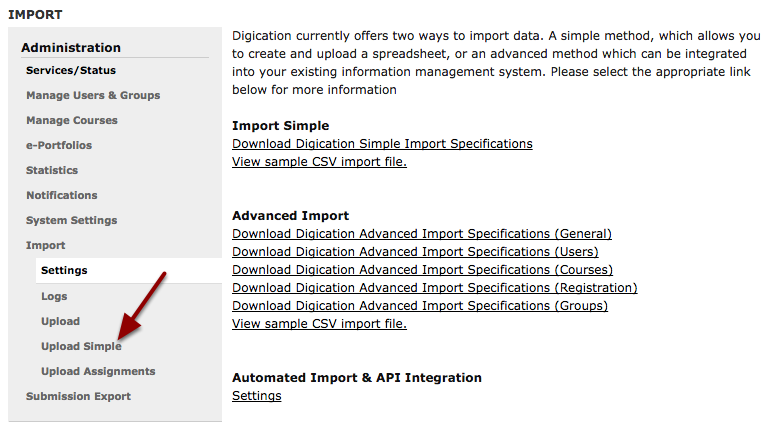Select e-Portfolios in the sidebar

point(59,145)
